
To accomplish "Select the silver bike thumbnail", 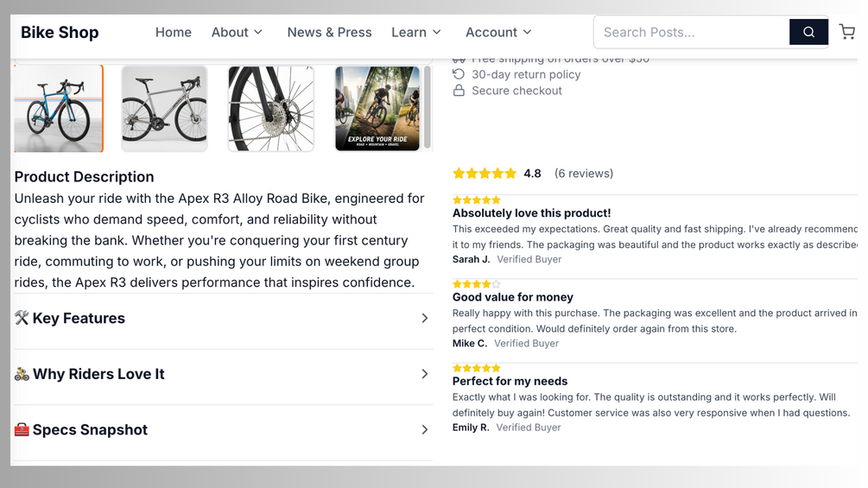I will 164,109.
